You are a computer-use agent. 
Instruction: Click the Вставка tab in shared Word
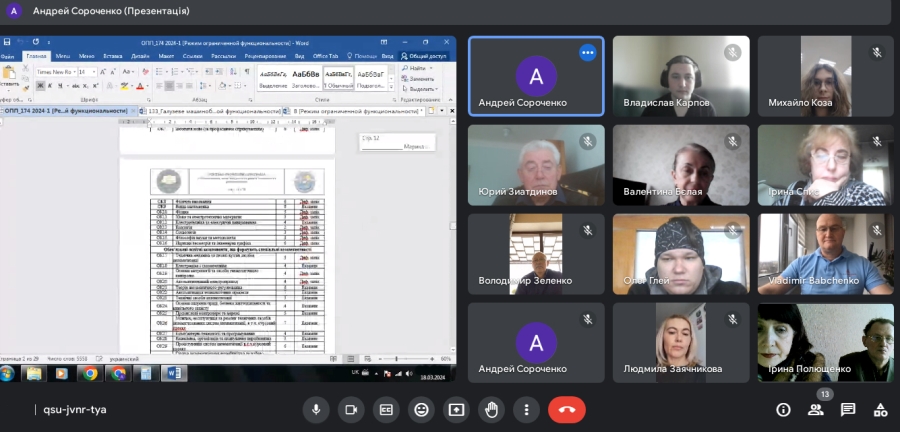(x=112, y=56)
